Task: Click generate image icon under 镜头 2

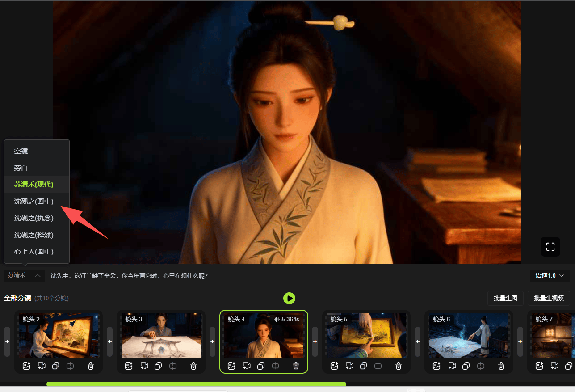Action: (x=26, y=366)
